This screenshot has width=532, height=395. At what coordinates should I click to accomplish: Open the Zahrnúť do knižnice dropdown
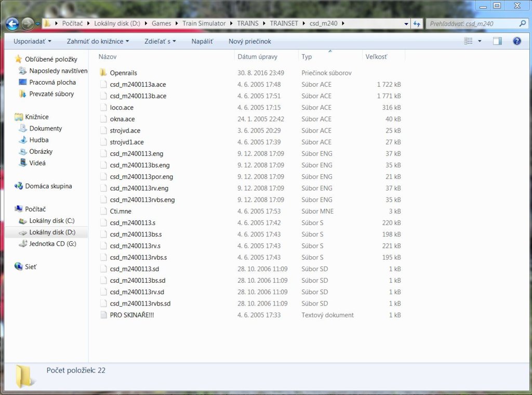(98, 41)
